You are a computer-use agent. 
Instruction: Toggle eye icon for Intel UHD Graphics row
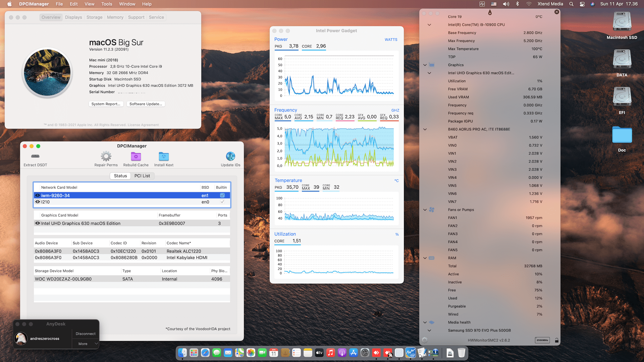(38, 223)
